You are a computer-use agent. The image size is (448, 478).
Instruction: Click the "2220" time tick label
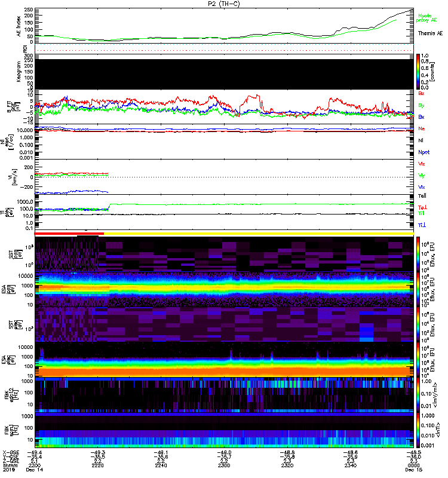pyautogui.click(x=97, y=465)
